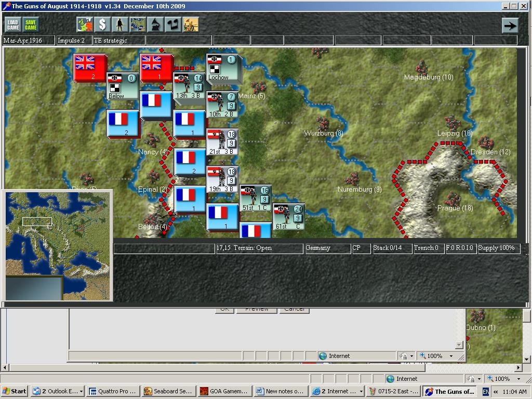
Task: Click the browser window's horizontal scrollbar
Action: (217, 367)
